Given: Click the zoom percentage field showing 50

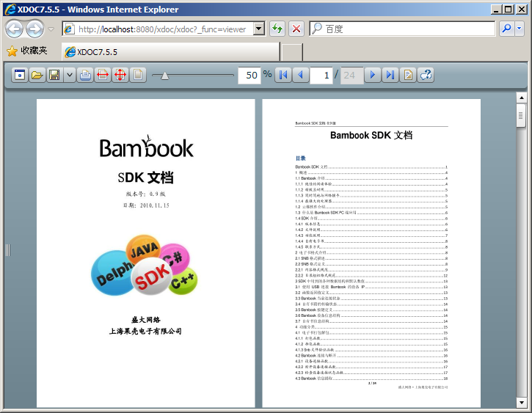Looking at the screenshot, I should tap(249, 75).
